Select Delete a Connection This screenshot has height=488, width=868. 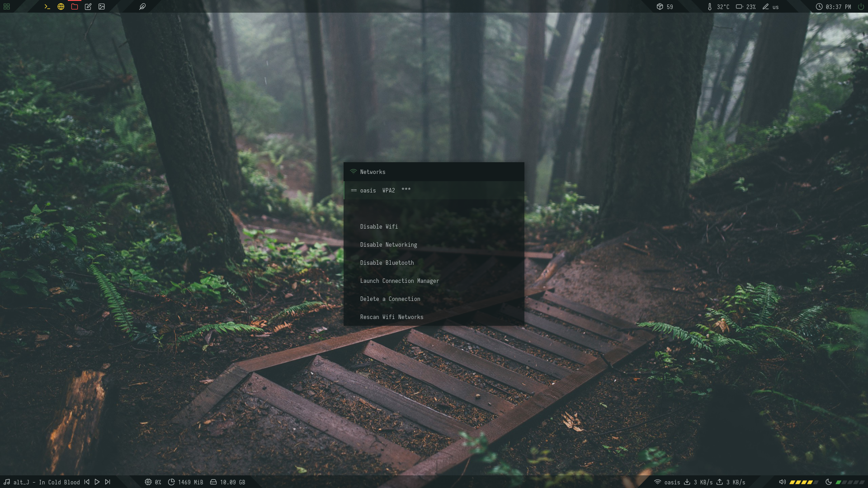coord(390,299)
